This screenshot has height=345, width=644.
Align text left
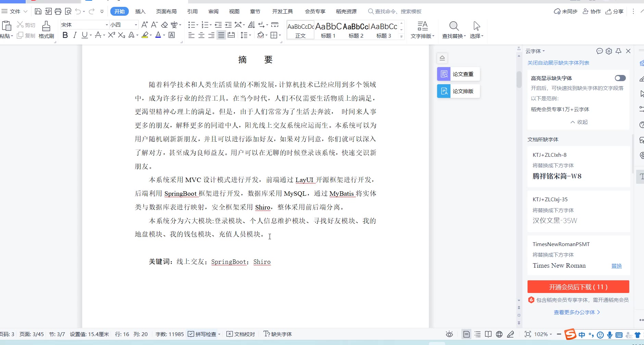(x=191, y=35)
